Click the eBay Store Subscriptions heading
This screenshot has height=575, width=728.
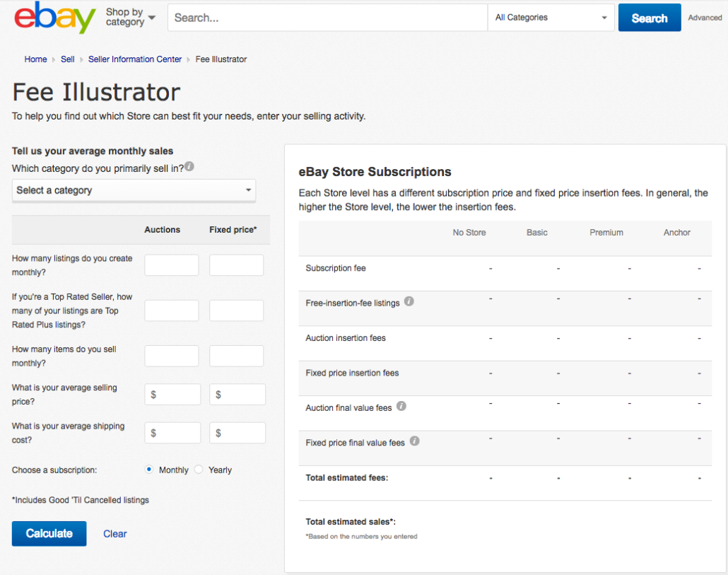click(x=375, y=172)
